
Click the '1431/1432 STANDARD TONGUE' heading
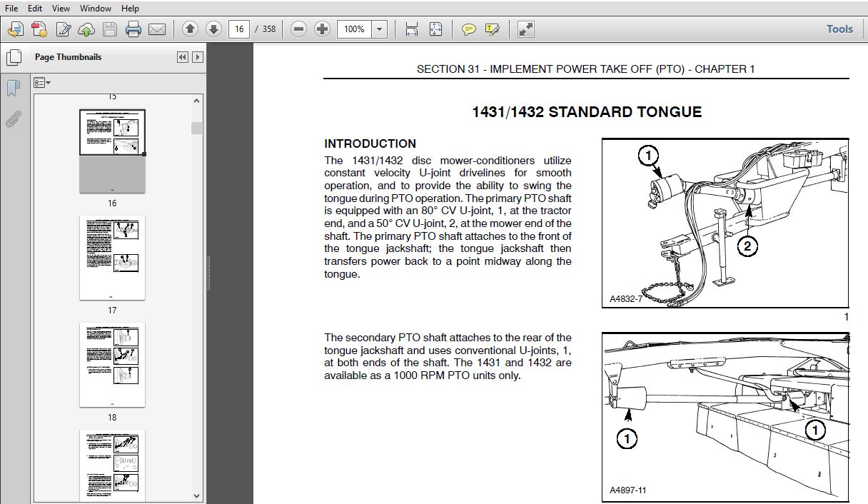[587, 112]
